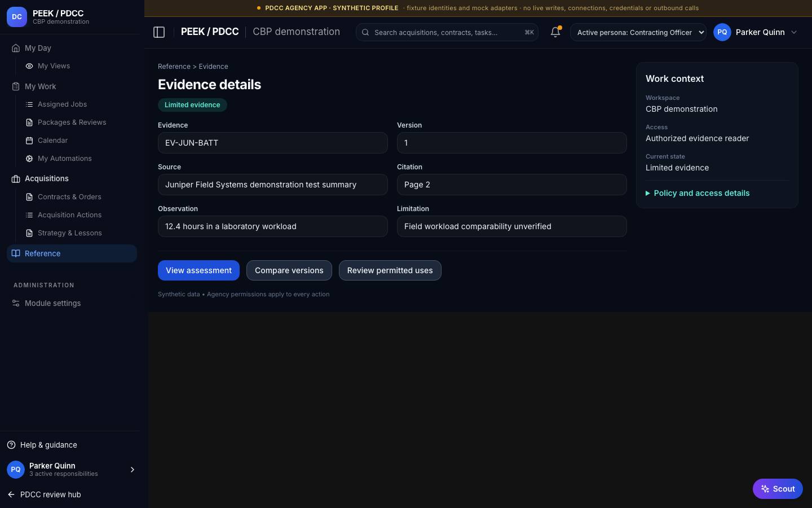Open the notifications bell
Viewport: 812px width, 508px height.
coord(555,32)
